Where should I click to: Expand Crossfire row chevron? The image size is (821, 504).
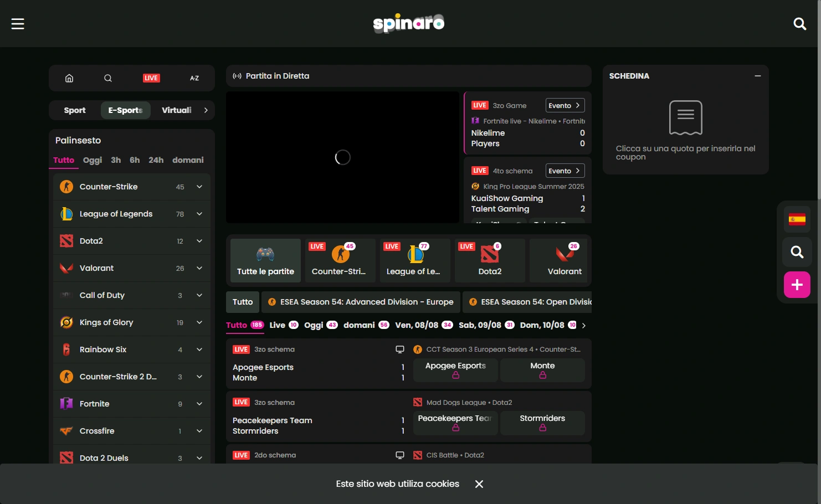click(x=199, y=431)
